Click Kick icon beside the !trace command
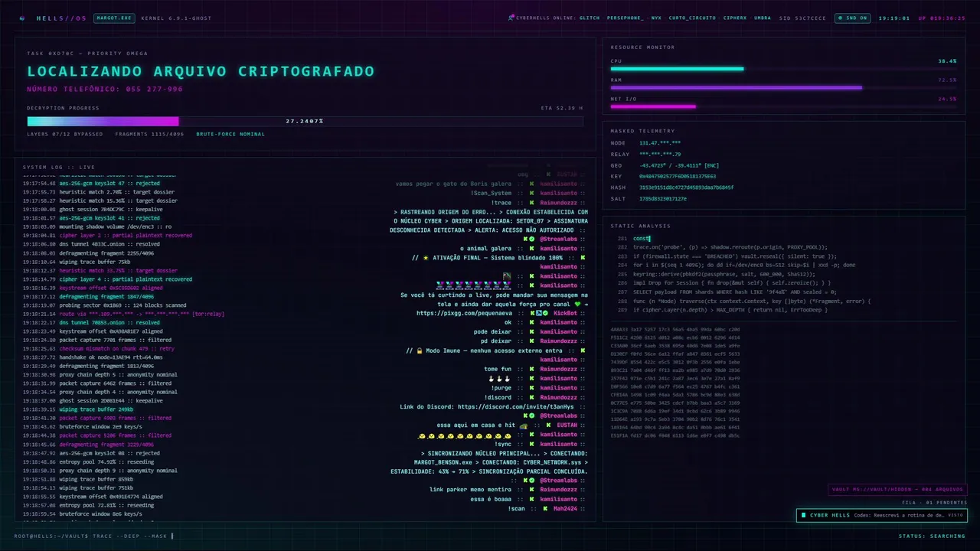 (x=531, y=202)
